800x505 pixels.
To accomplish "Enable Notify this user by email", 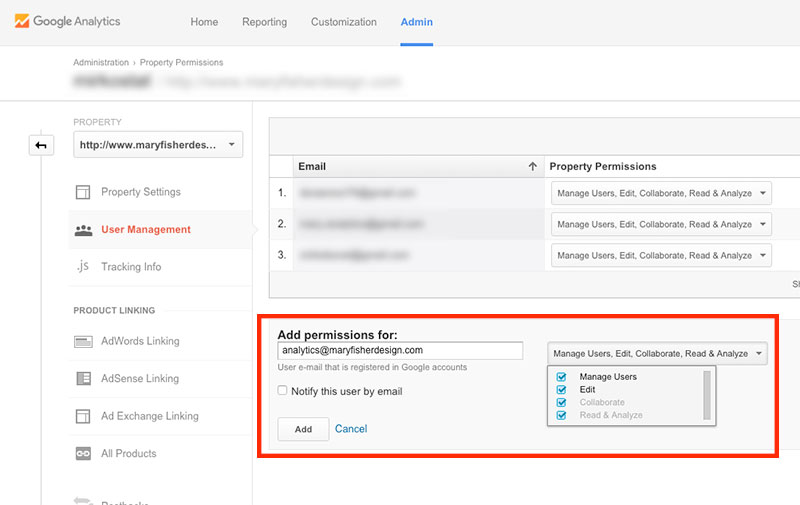I will tap(282, 390).
